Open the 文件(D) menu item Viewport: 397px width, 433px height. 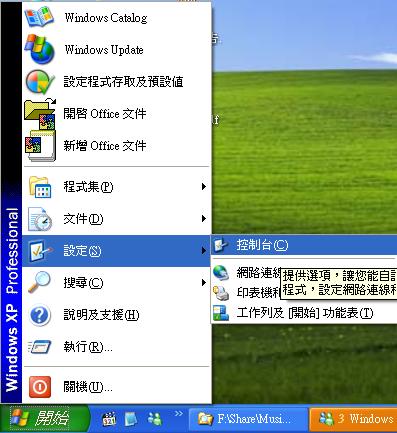(117, 219)
